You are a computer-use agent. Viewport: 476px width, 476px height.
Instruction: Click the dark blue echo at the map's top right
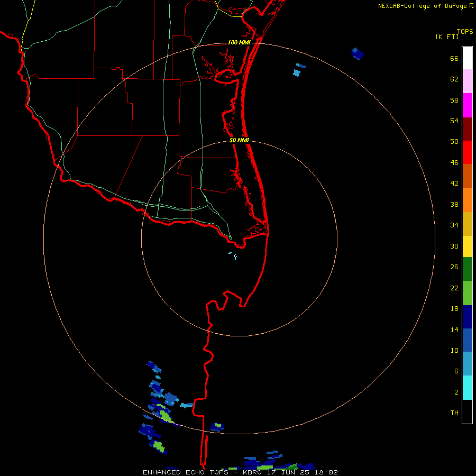click(358, 54)
